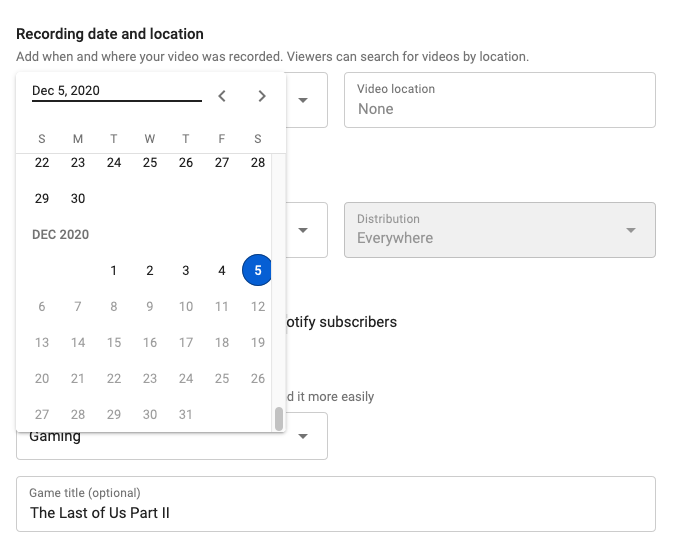Select December 1 in the calendar
Image resolution: width=673 pixels, height=545 pixels.
pos(114,270)
